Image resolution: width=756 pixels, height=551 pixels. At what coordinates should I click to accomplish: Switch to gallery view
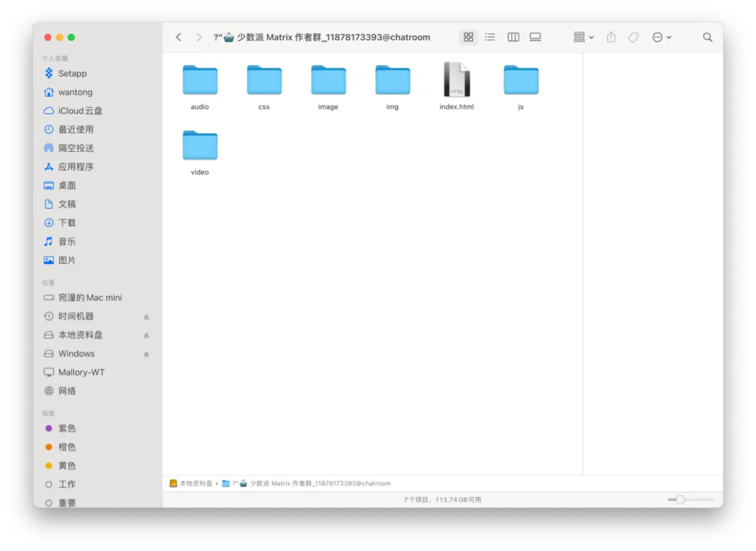point(535,37)
